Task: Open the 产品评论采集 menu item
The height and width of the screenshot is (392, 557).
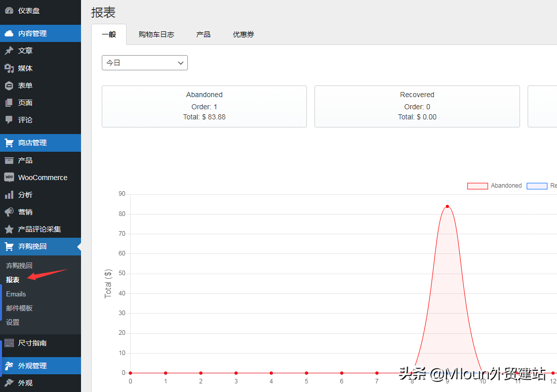Action: click(41, 229)
